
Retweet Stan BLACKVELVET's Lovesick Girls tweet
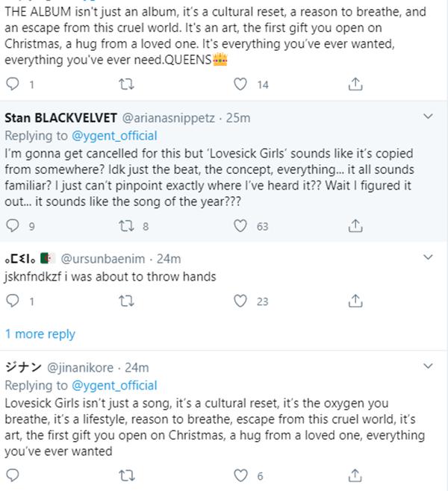[127, 225]
